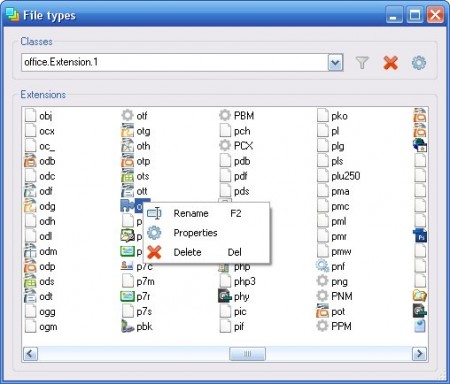Choose Properties from context menu

click(x=195, y=233)
